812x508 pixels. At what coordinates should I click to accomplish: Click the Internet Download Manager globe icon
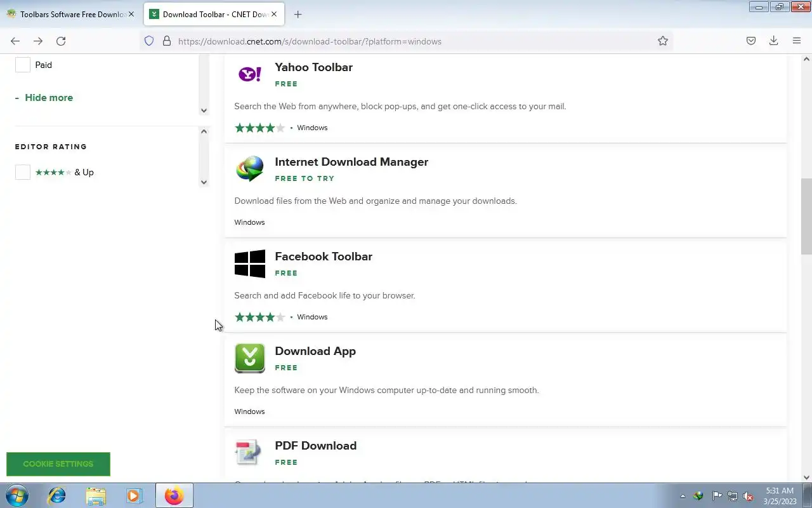[250, 170]
